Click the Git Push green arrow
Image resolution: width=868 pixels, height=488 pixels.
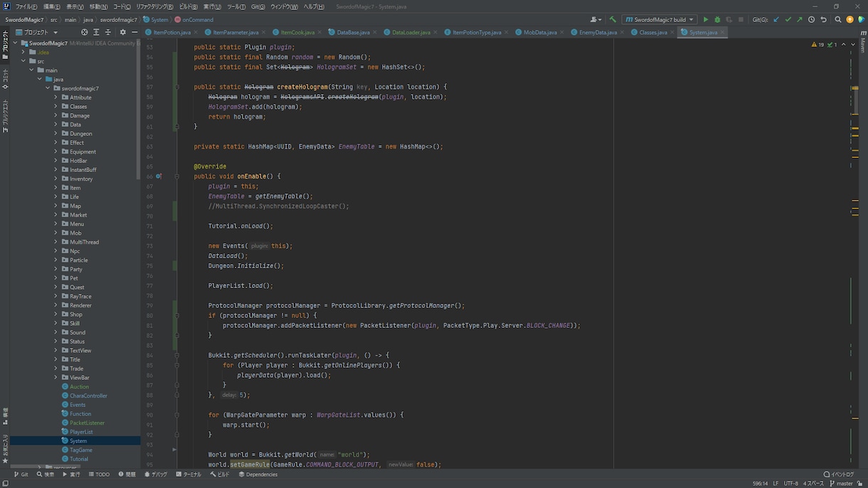(800, 20)
